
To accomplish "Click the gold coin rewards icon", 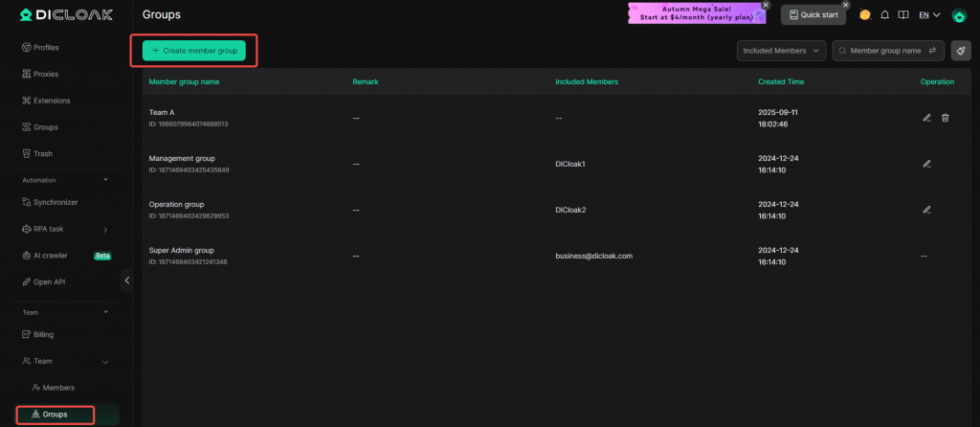I will [865, 15].
